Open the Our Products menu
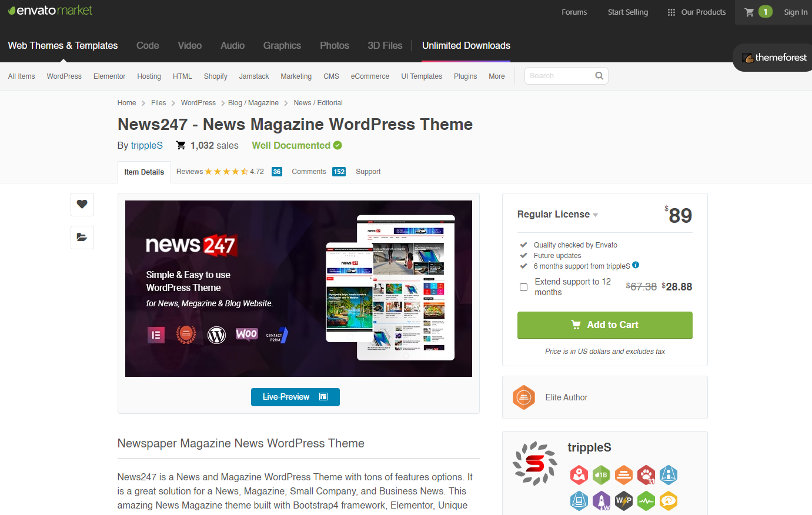The width and height of the screenshot is (812, 515). 697,12
